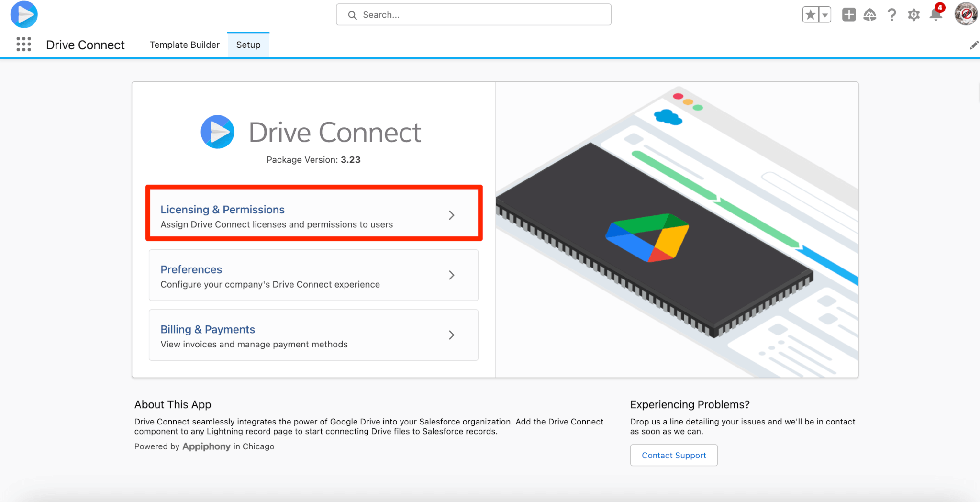Viewport: 980px width, 502px height.
Task: Expand the Billing & Payments chevron
Action: point(451,335)
